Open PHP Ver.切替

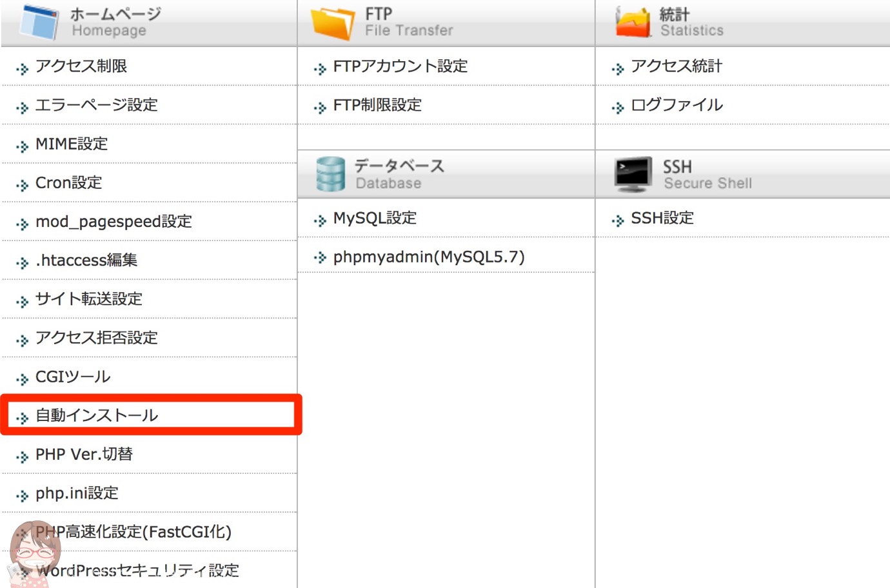pos(84,455)
